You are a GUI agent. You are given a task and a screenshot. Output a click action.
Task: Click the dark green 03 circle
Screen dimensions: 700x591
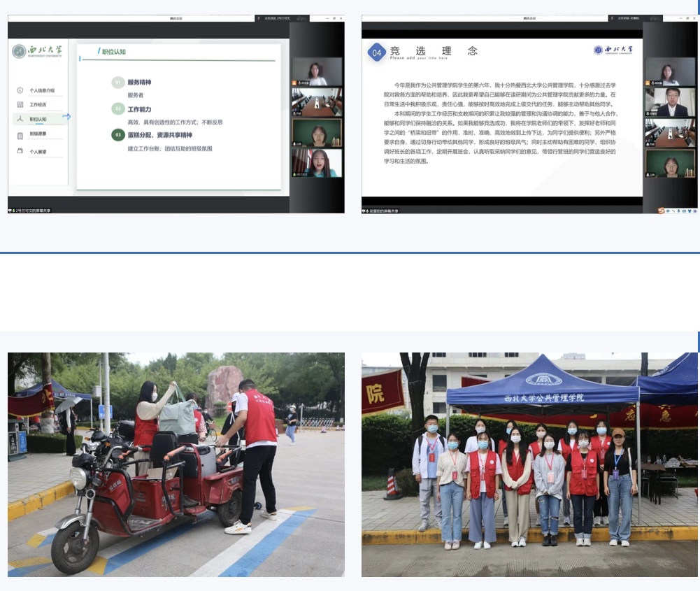(118, 135)
